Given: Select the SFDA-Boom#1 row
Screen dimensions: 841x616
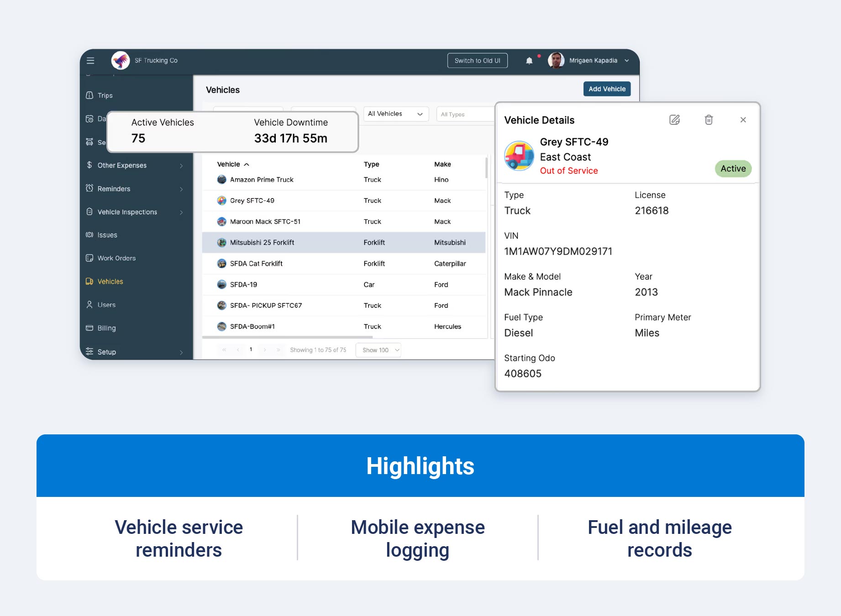Looking at the screenshot, I should pos(344,327).
